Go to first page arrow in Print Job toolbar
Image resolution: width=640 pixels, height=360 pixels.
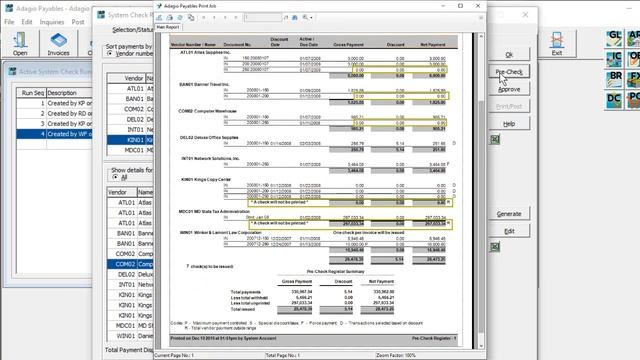coord(204,18)
